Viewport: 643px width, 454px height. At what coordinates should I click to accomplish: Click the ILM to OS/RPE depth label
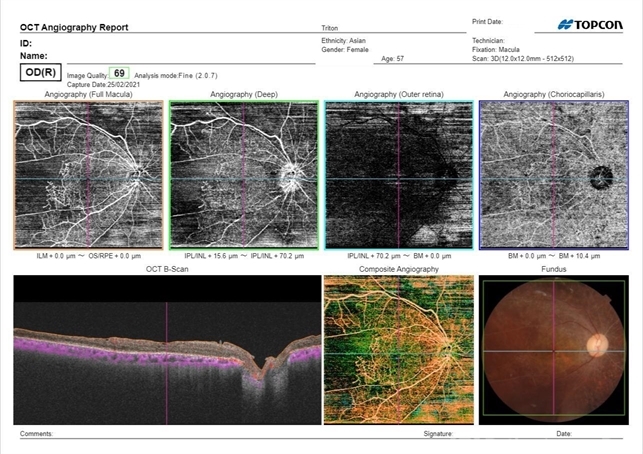click(x=88, y=258)
